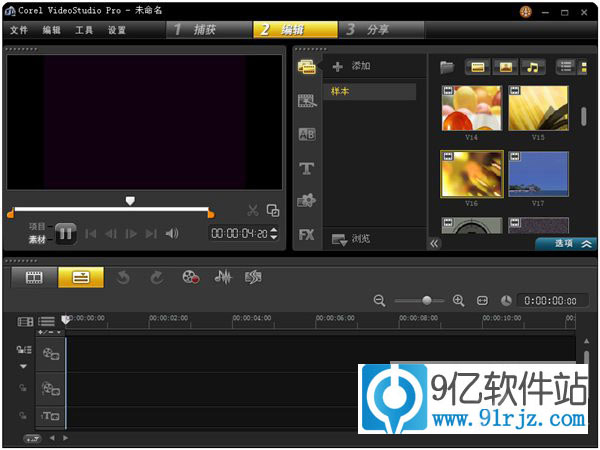Screen dimensions: 600x450
Task: Expand ripple editing options arrow
Action: click(x=23, y=366)
